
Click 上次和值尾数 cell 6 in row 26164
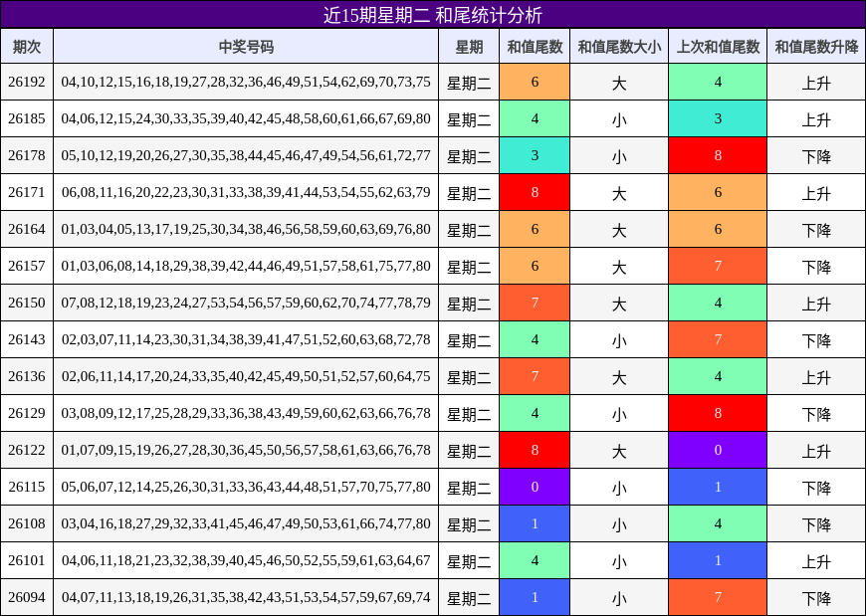click(718, 229)
